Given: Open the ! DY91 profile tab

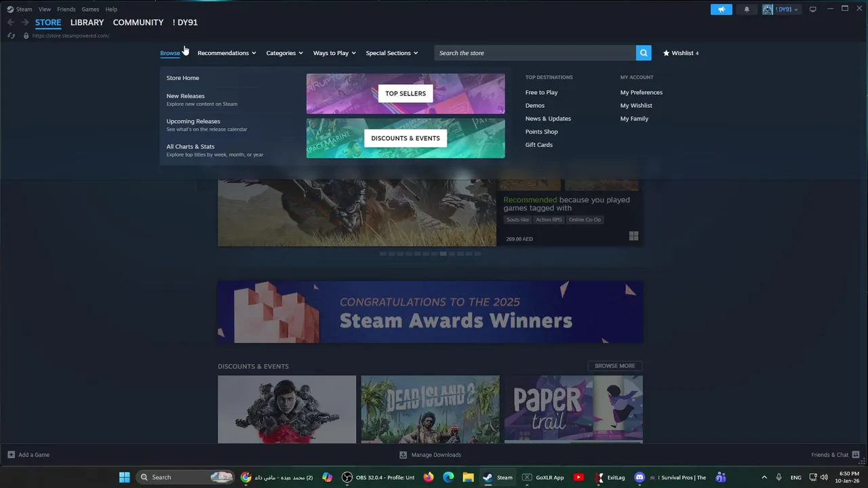Looking at the screenshot, I should [185, 22].
